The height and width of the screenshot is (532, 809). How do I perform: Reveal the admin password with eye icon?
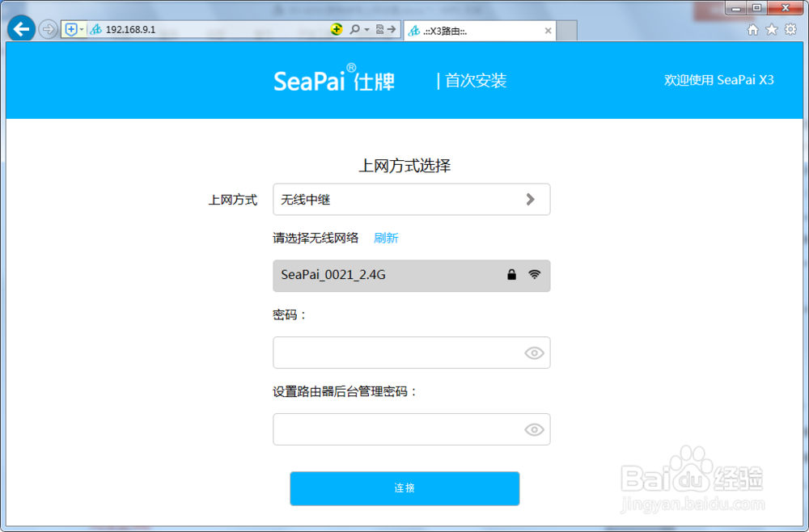[x=534, y=430]
